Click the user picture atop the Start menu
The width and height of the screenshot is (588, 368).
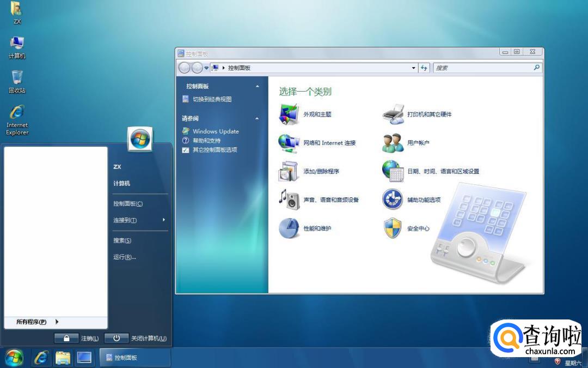pos(140,139)
